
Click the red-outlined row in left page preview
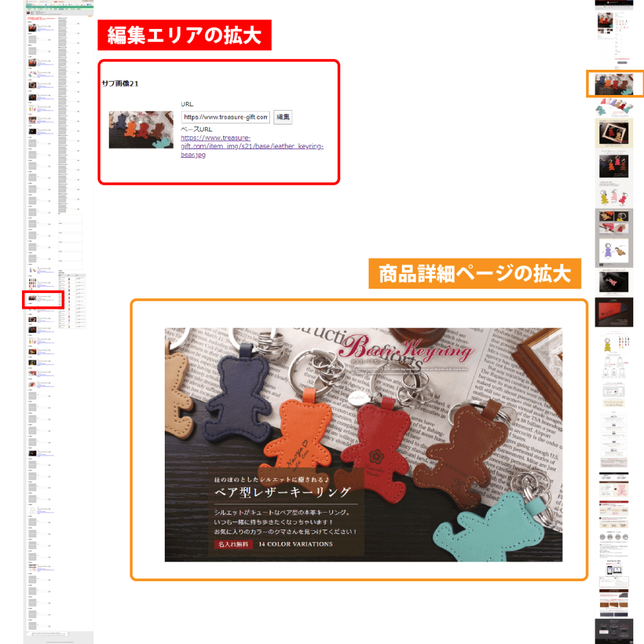pos(43,299)
